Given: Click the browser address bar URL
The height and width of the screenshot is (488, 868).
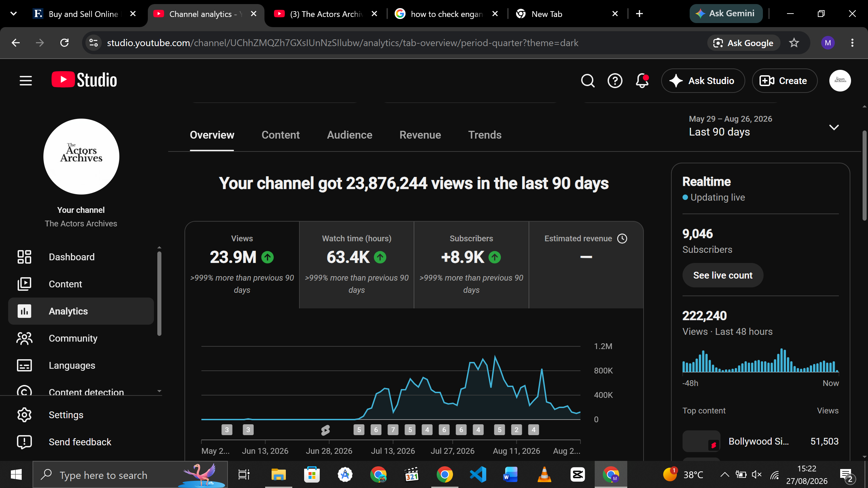Looking at the screenshot, I should click(342, 43).
